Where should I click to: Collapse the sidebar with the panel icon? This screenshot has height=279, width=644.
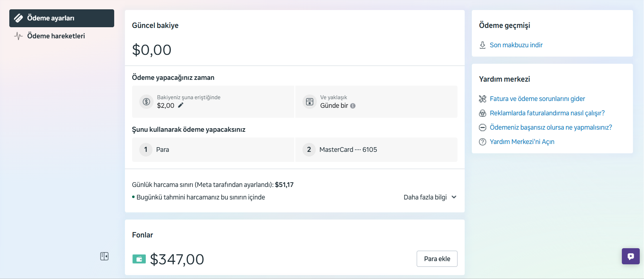click(104, 256)
